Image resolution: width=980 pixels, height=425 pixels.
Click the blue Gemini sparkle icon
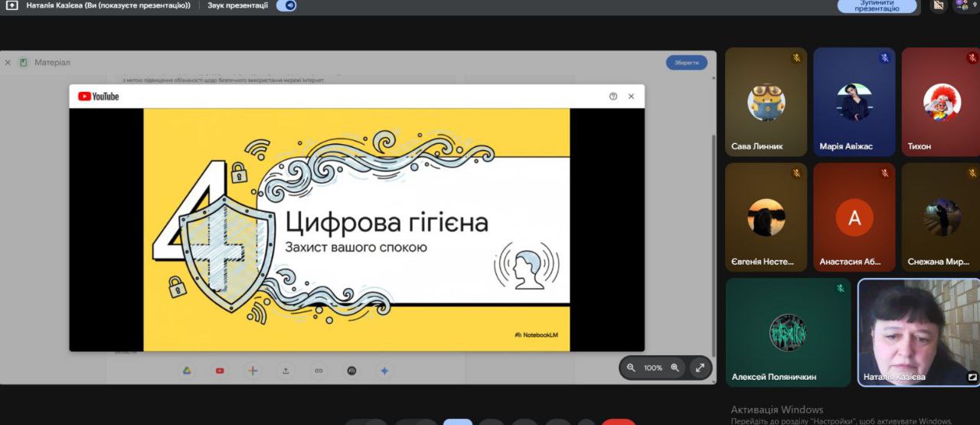(x=385, y=371)
